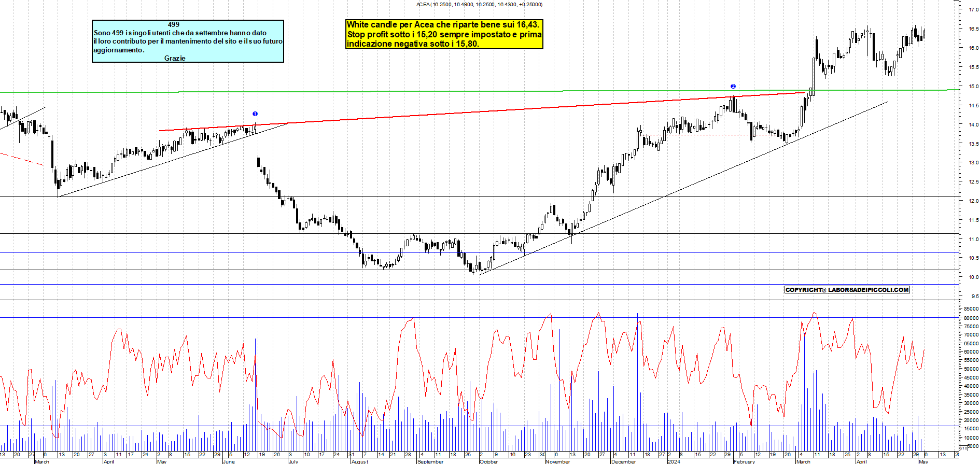Click the June month label on time axis
Image resolution: width=980 pixels, height=464 pixels.
(229, 461)
